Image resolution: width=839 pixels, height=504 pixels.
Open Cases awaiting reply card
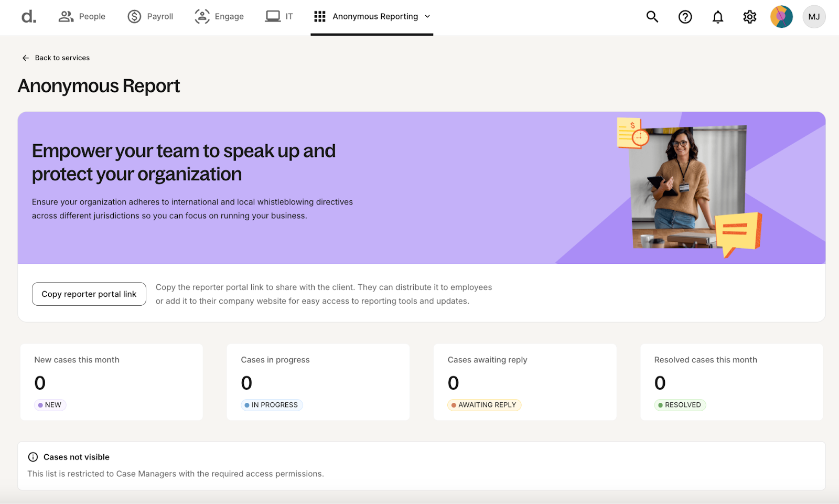(x=525, y=382)
